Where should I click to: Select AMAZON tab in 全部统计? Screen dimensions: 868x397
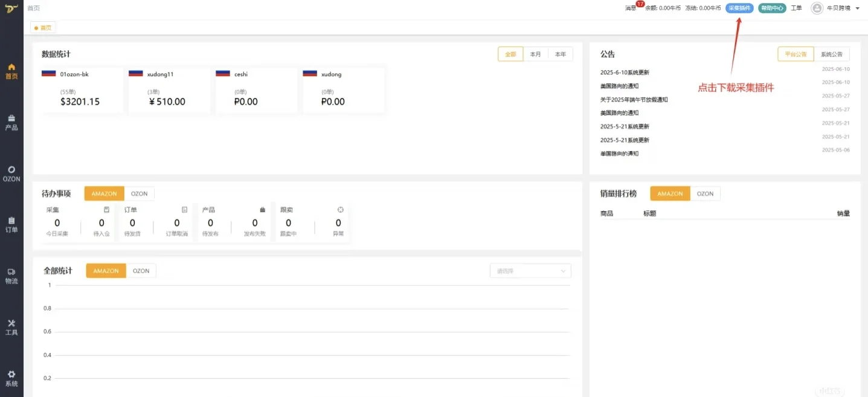(106, 271)
